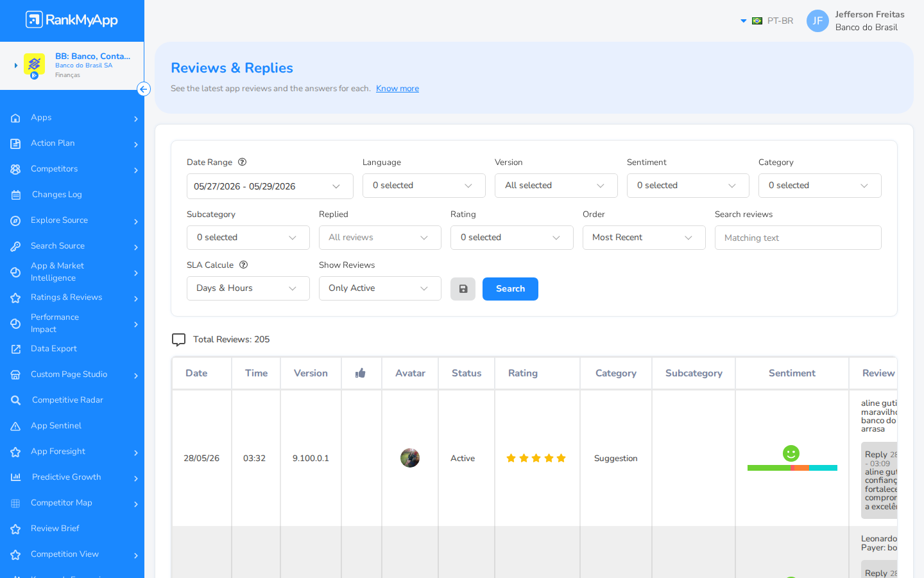
Task: Click the BB Banco app icon
Action: pyautogui.click(x=34, y=65)
